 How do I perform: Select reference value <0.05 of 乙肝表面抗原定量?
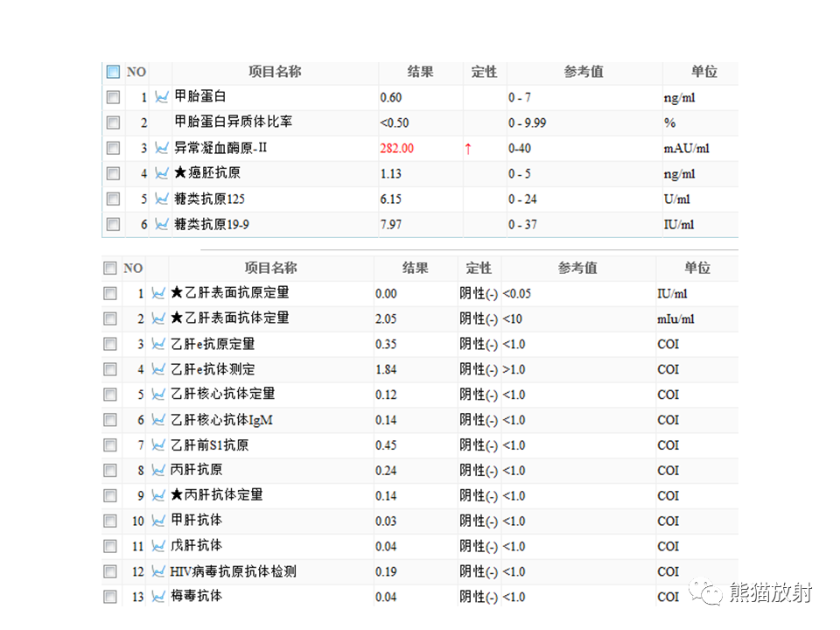[x=517, y=294]
